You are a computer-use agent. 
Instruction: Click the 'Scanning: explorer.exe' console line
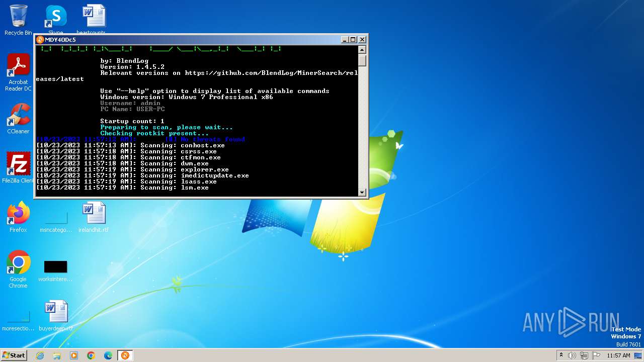(132, 169)
